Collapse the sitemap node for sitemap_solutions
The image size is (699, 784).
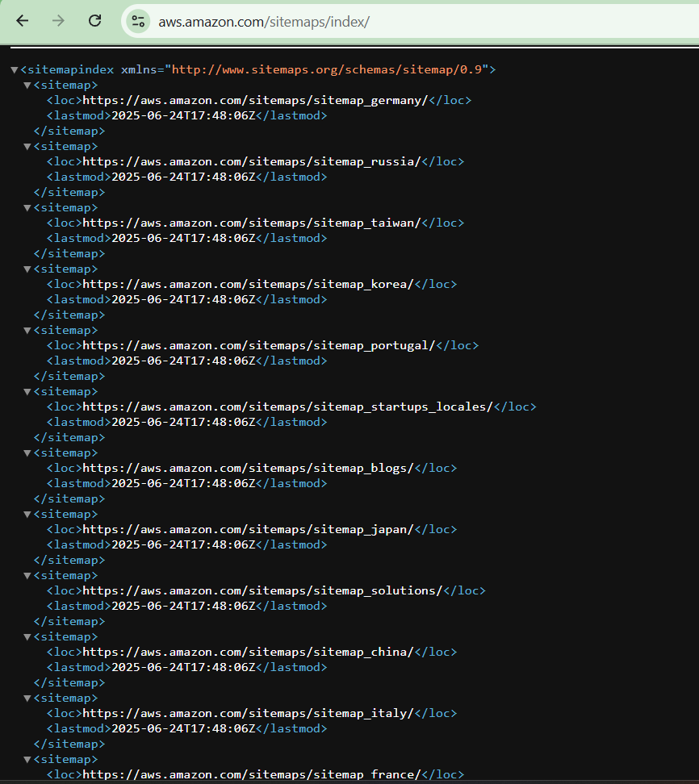point(27,576)
